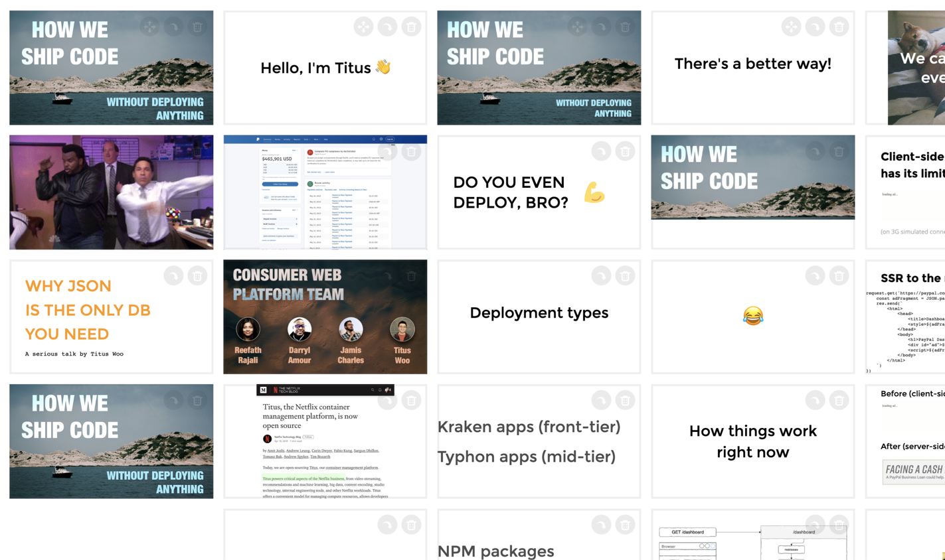The image size is (945, 560).
Task: Click the 'Typhon apps (mid-tier)' line
Action: (x=527, y=456)
